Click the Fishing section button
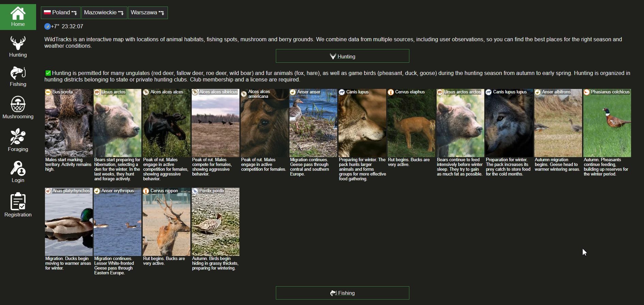This screenshot has width=644, height=305. click(342, 293)
